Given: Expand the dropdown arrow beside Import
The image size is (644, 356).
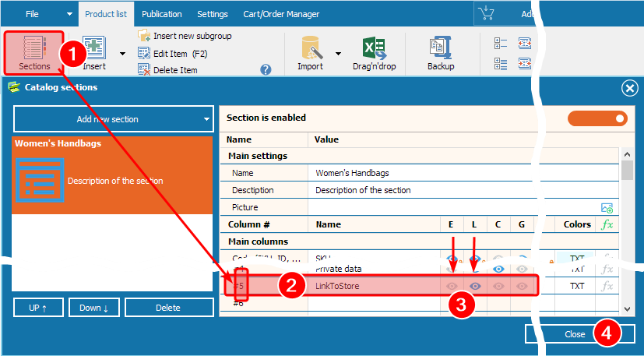Looking at the screenshot, I should point(338,54).
